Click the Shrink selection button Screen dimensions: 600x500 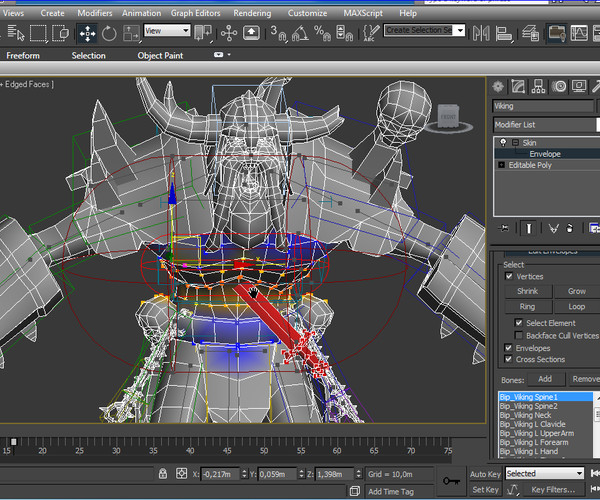[x=528, y=291]
